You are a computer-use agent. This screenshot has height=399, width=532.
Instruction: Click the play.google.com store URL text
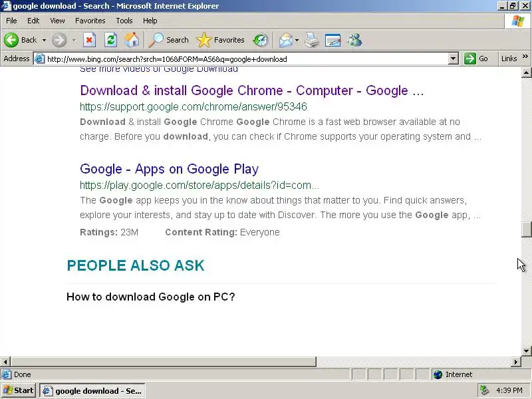pos(199,186)
